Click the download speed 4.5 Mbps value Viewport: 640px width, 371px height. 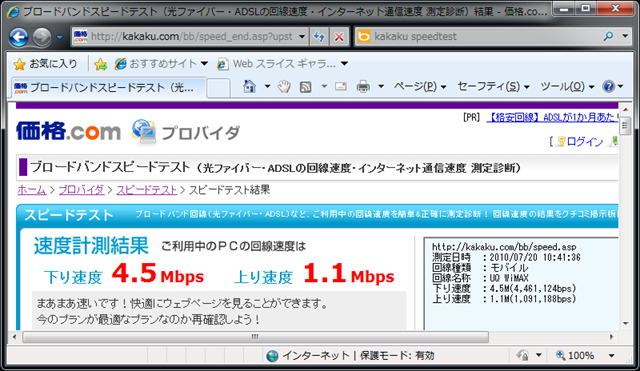tap(158, 273)
